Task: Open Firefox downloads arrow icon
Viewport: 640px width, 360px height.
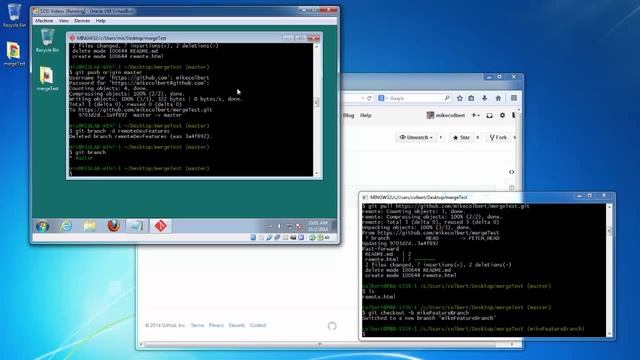Action: click(484, 98)
